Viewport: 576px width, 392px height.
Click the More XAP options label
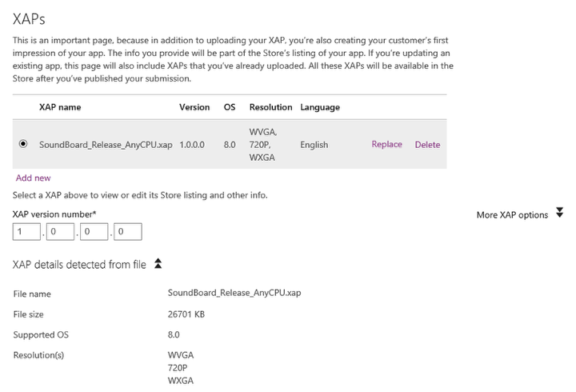(512, 215)
